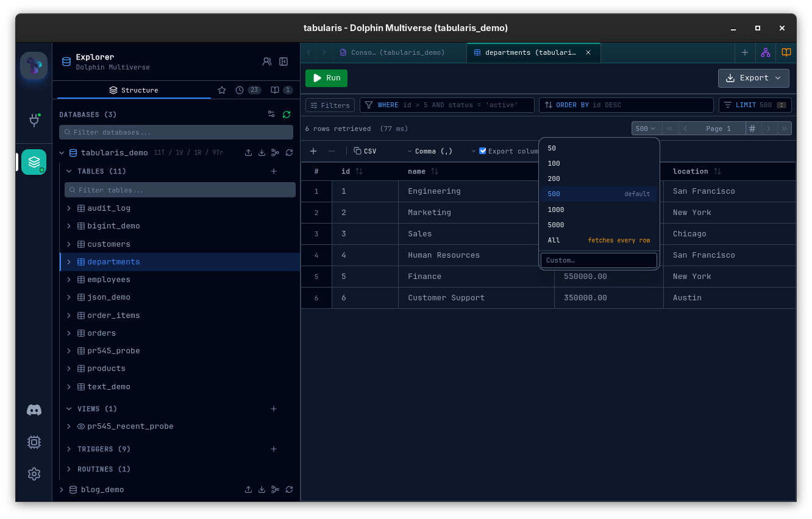812x519 pixels.
Task: Open the connections plug icon in sidebar
Action: (x=34, y=120)
